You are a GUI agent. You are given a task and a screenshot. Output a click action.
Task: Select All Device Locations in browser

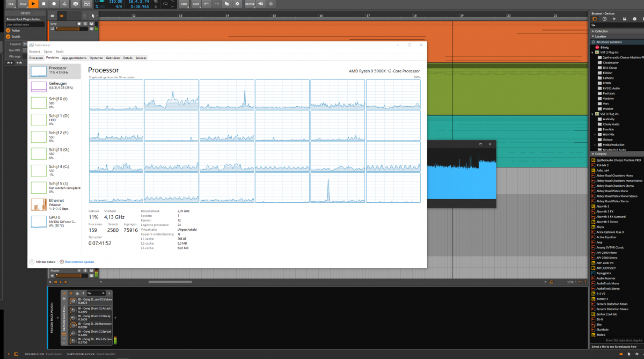click(617, 42)
